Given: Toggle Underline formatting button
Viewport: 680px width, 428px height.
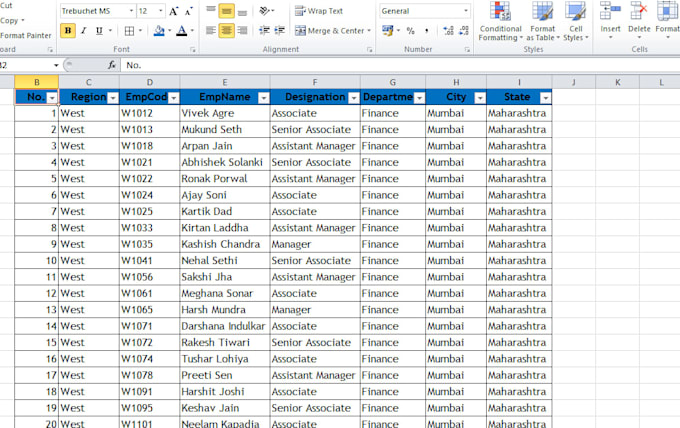Looking at the screenshot, I should (x=99, y=30).
